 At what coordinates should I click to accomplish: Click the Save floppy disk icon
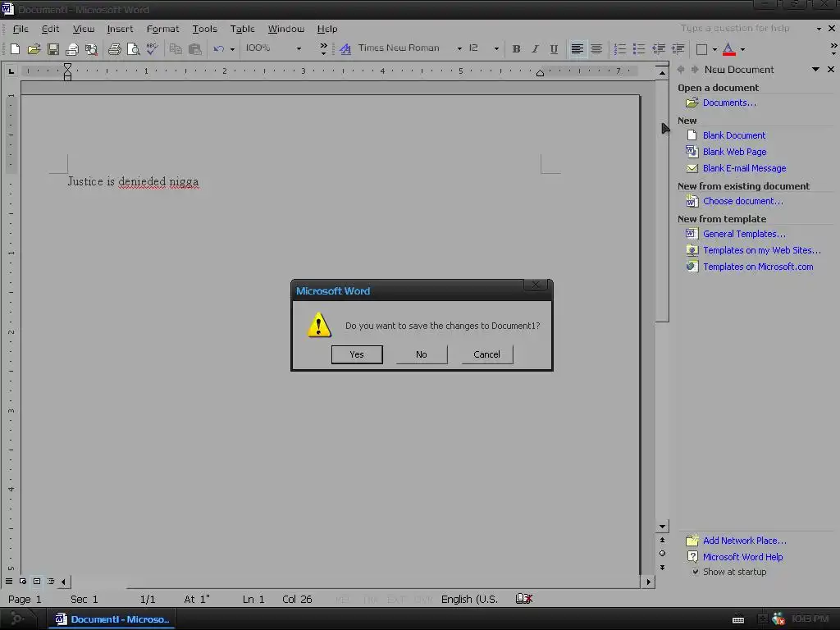tap(53, 49)
